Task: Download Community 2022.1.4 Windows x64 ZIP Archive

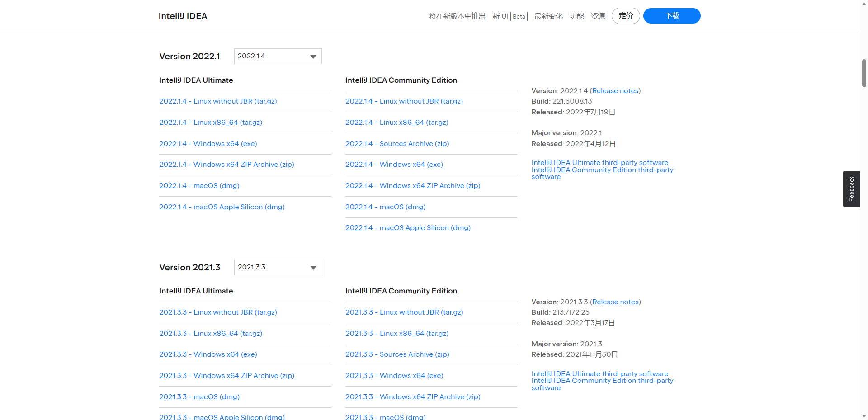Action: click(413, 186)
